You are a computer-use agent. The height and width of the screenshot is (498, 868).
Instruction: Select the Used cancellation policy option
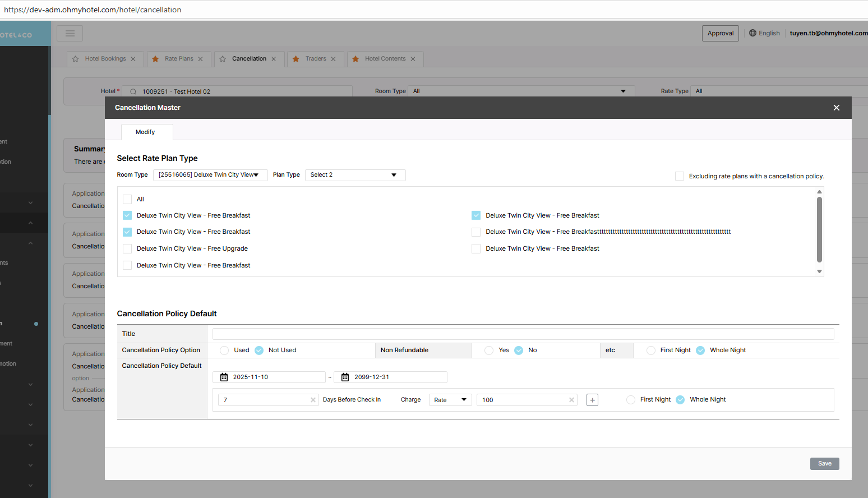(224, 351)
